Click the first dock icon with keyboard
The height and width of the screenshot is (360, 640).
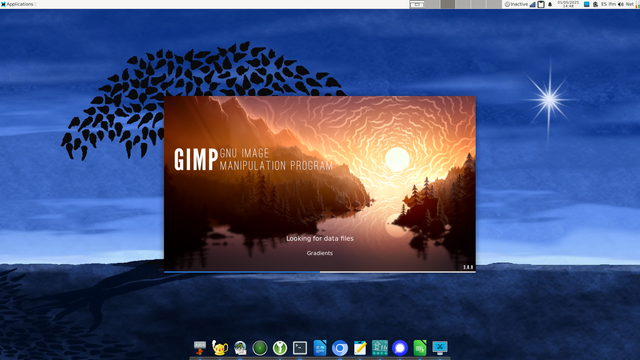tap(200, 348)
